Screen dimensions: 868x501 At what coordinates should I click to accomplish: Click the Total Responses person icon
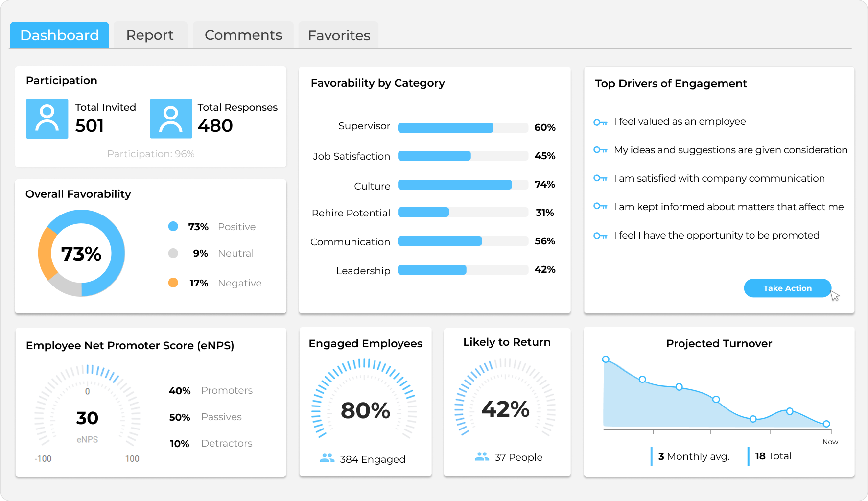pos(171,119)
